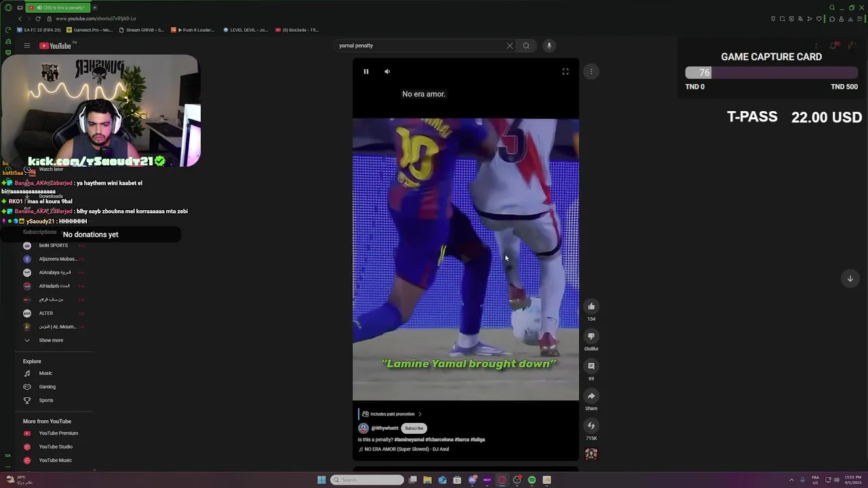Open YouTube Premium link
Viewport: 868px width, 488px height.
point(58,433)
